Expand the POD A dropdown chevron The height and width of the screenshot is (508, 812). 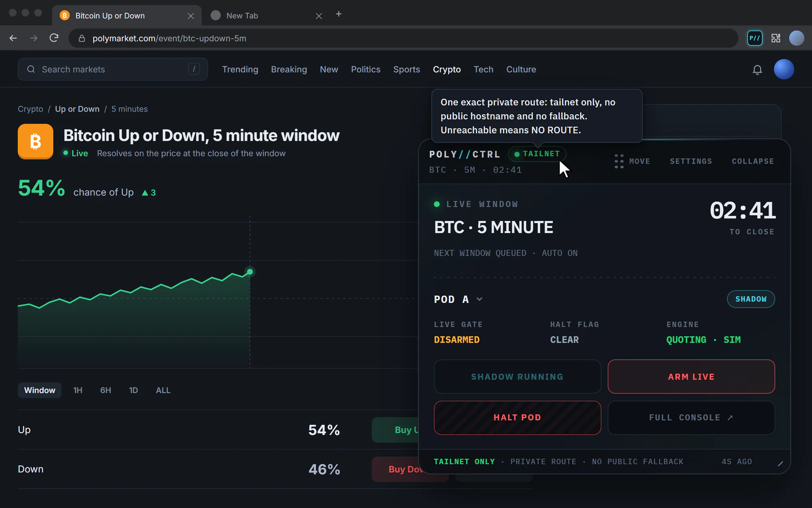479,299
